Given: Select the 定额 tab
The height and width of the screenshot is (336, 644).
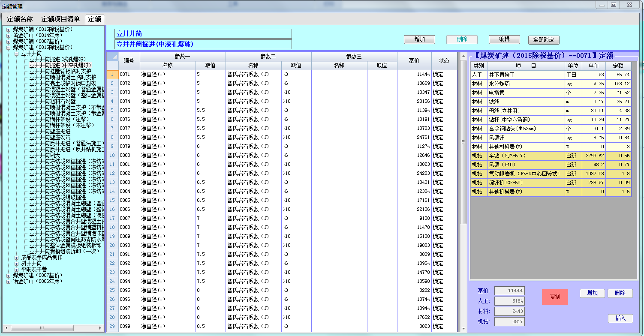Looking at the screenshot, I should [x=95, y=19].
